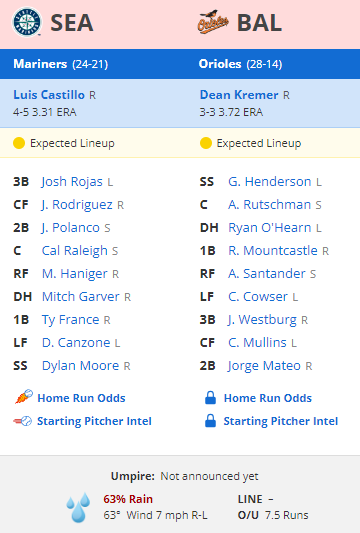This screenshot has width=360, height=533.
Task: Select G. Henderson in Orioles lineup
Action: tap(270, 182)
